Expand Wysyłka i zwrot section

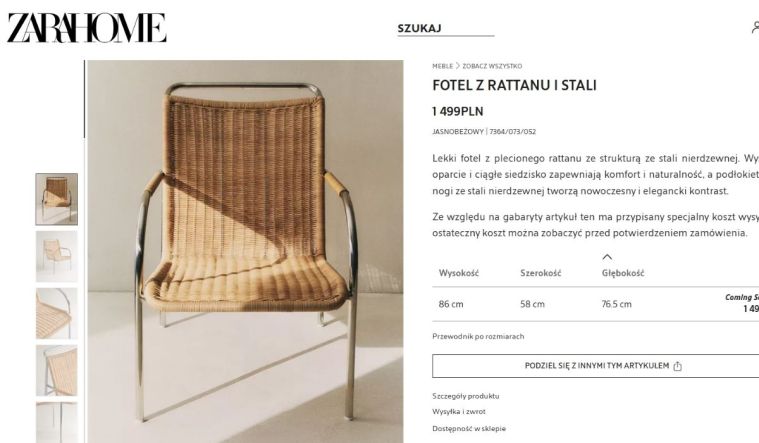click(x=458, y=412)
